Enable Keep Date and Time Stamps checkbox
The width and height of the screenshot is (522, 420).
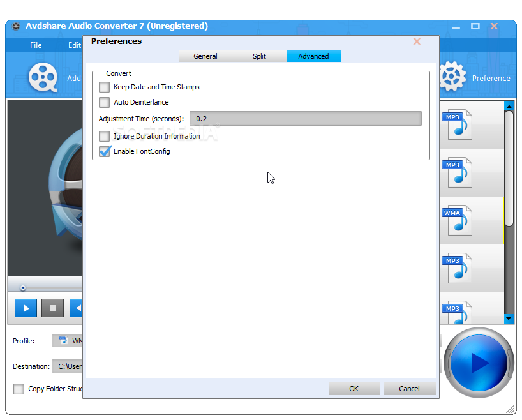104,87
